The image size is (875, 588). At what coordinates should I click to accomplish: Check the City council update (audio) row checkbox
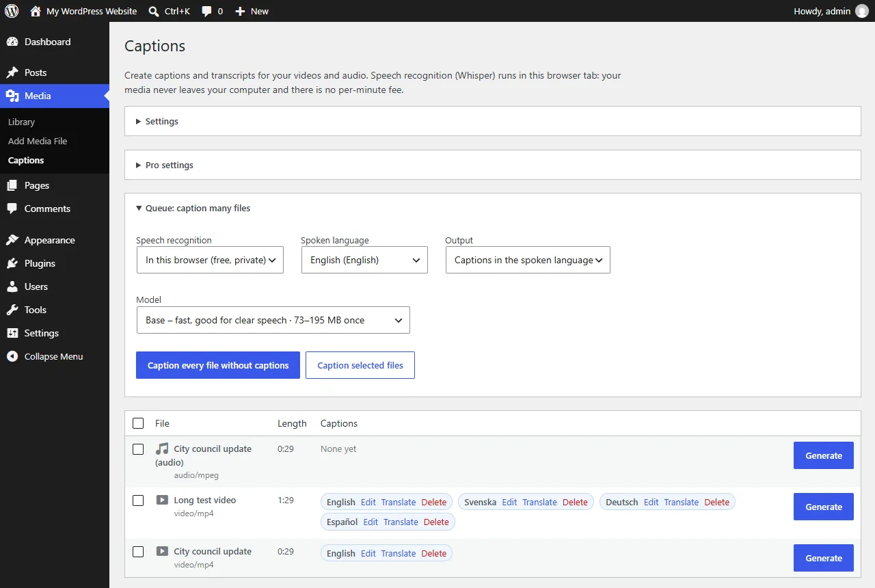point(138,449)
